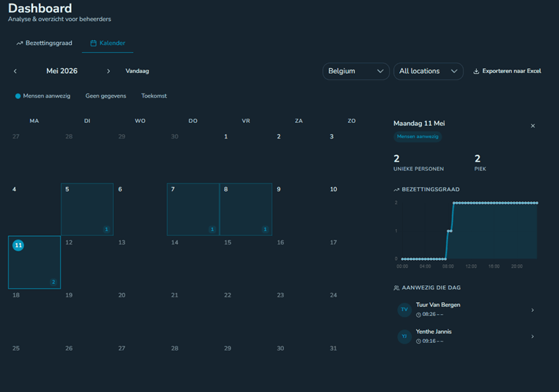This screenshot has width=559, height=392.
Task: Click the Unieke personen count
Action: coord(397,159)
